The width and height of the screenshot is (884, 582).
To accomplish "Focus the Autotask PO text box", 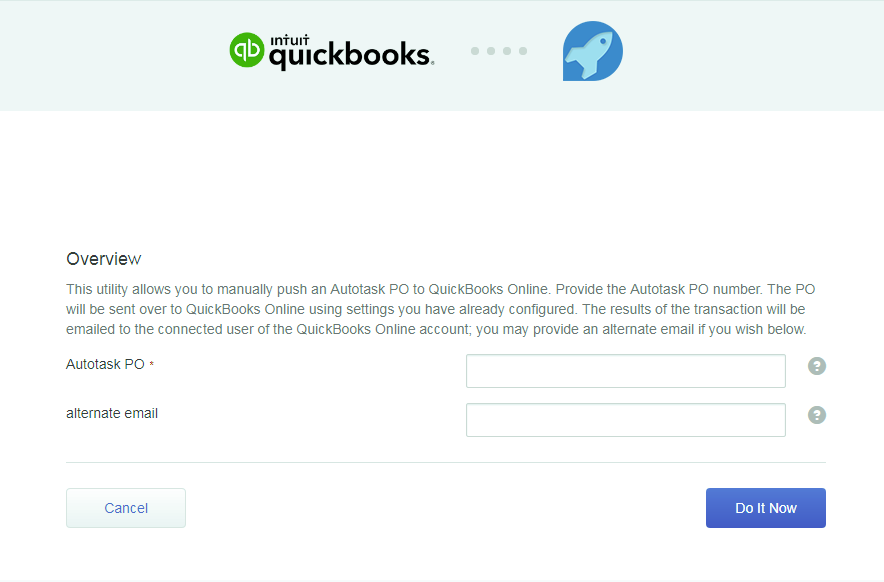I will tap(626, 371).
